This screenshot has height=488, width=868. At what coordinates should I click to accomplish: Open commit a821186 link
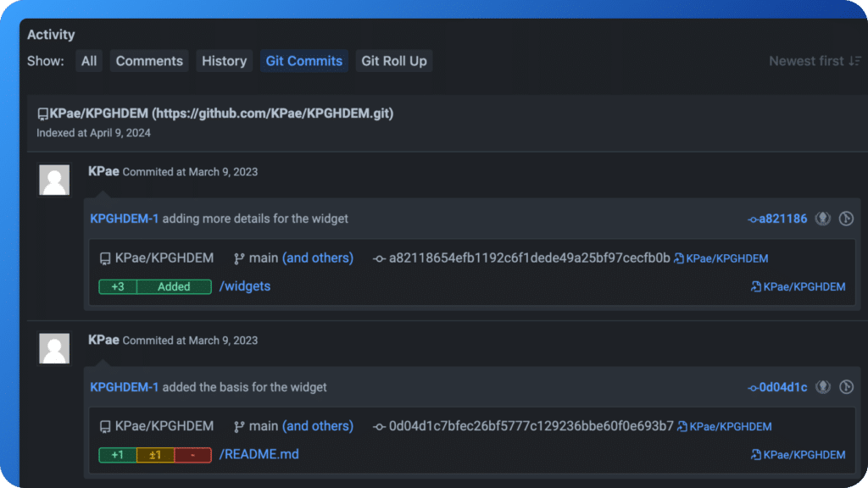[782, 219]
